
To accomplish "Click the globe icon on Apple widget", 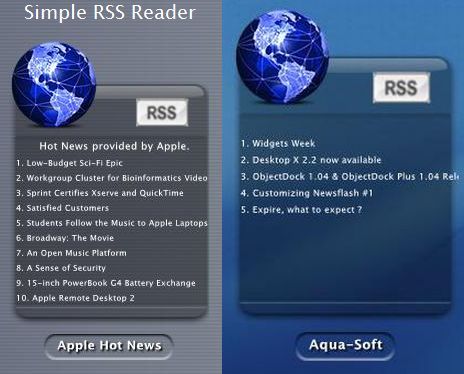I will click(x=54, y=84).
